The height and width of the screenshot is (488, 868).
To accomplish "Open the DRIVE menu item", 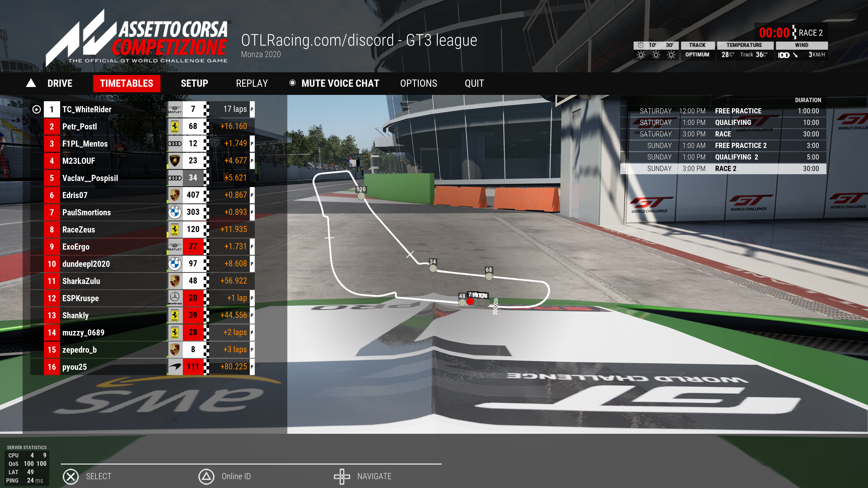I will (x=60, y=83).
